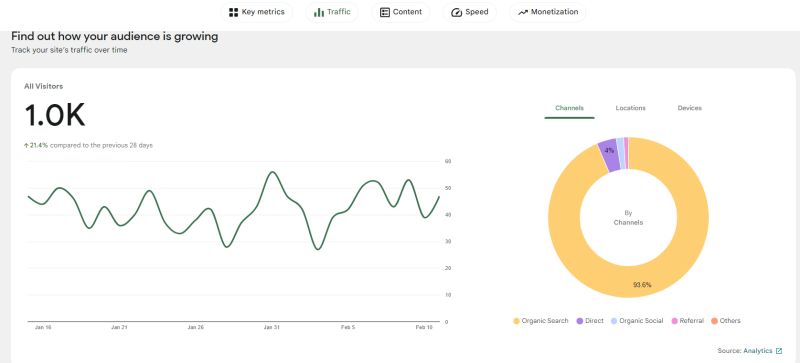The image size is (800, 363).
Task: Click the external link icon beside Analytics
Action: coord(779,351)
